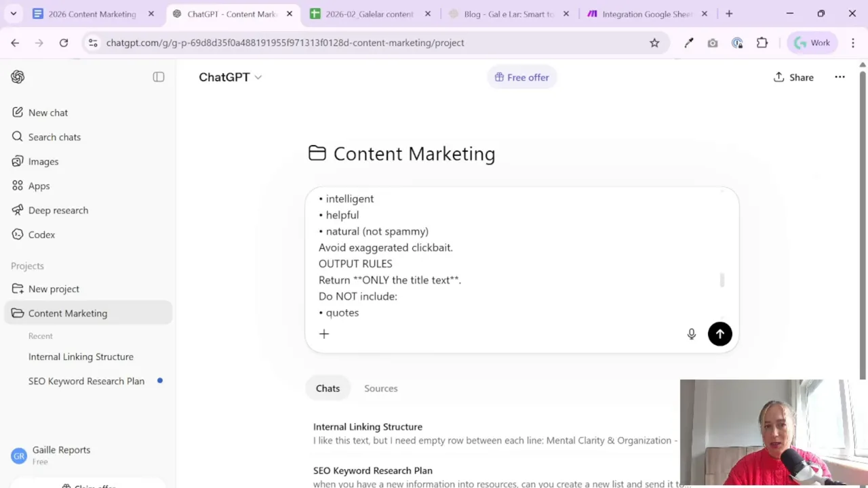Open Images in sidebar

coord(43,161)
